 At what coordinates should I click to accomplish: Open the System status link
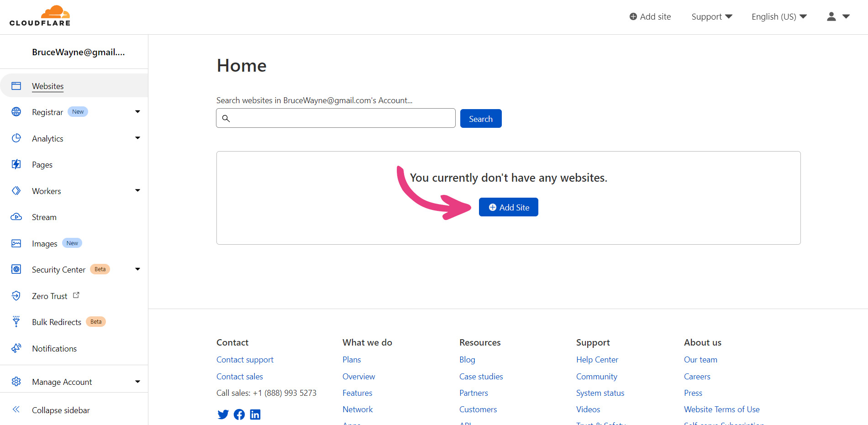[x=600, y=393]
